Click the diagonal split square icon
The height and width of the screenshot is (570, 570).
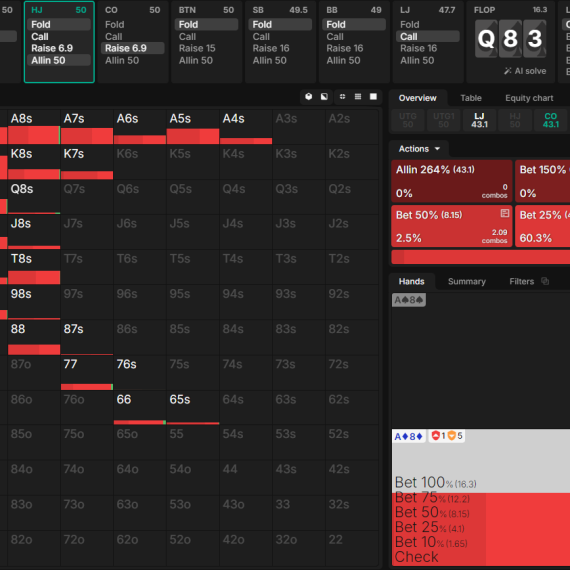pos(324,96)
